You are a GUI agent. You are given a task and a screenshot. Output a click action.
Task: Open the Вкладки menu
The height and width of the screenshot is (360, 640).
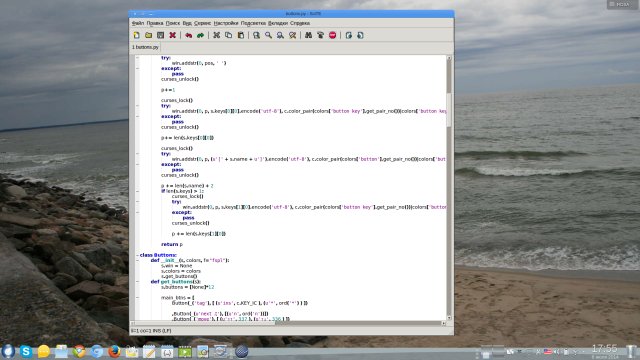[278, 23]
